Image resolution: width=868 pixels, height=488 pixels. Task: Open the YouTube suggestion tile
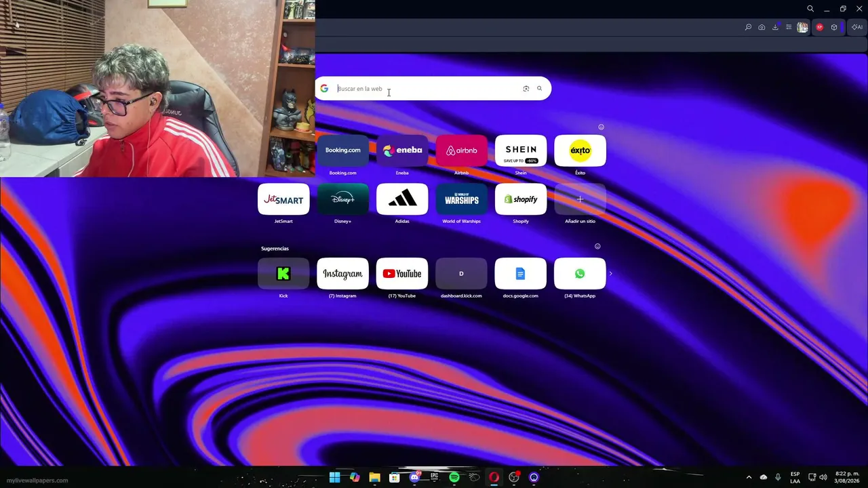(x=402, y=274)
